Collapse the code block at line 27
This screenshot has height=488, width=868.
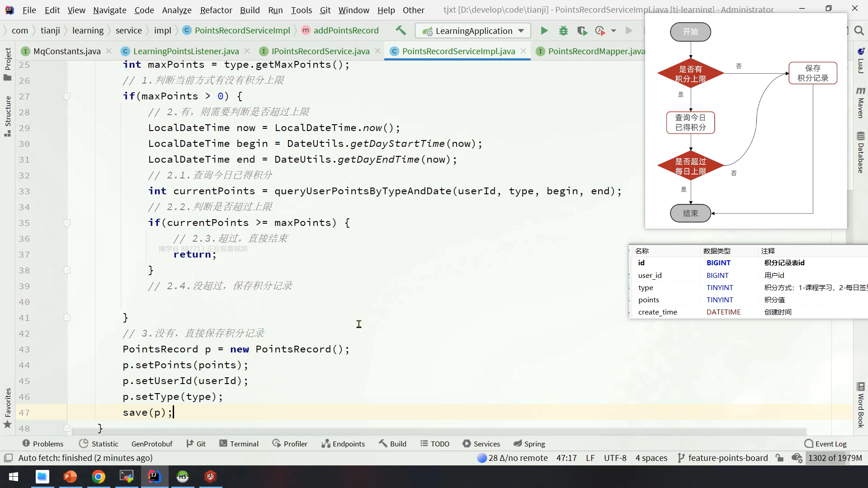pos(67,96)
